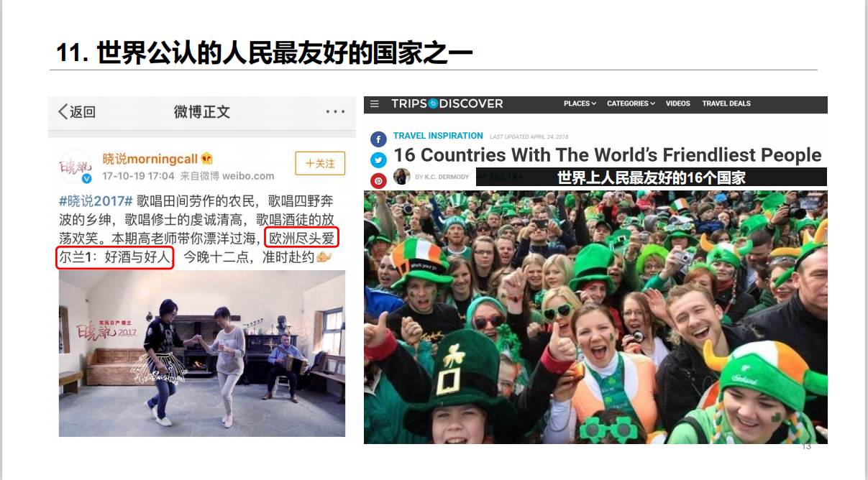The height and width of the screenshot is (480, 868).
Task: Click the 来自微博 weibo.com source text
Action: (x=227, y=176)
